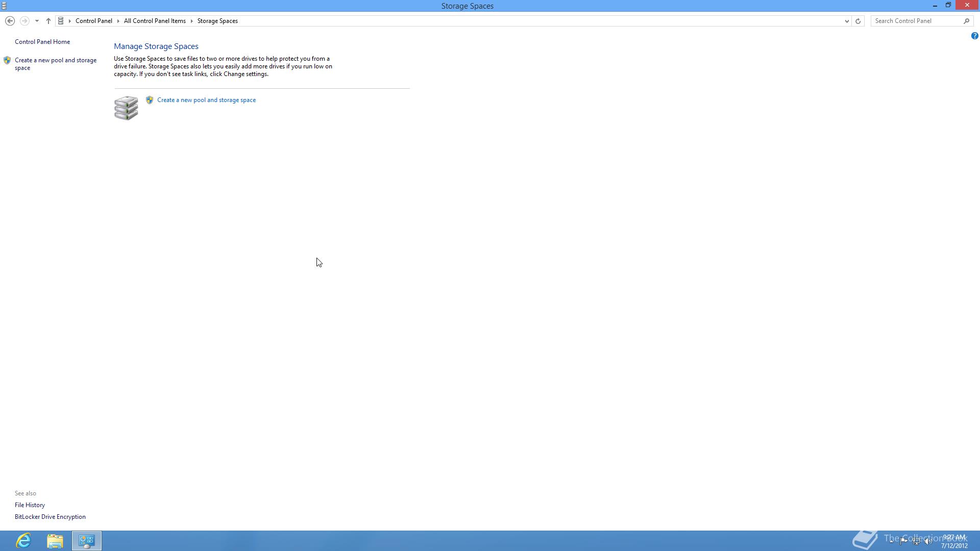Screen dimensions: 980x551
Task: Click the Forward navigation arrow
Action: coord(24,21)
